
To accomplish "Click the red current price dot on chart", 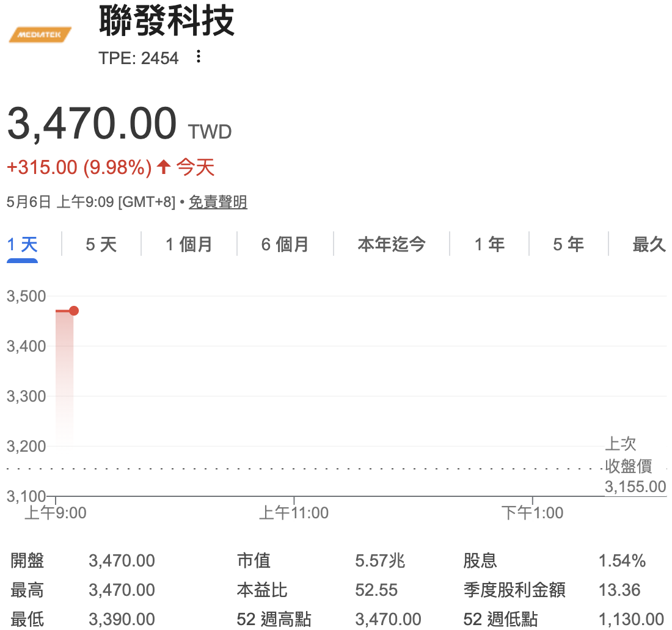I will pyautogui.click(x=74, y=311).
